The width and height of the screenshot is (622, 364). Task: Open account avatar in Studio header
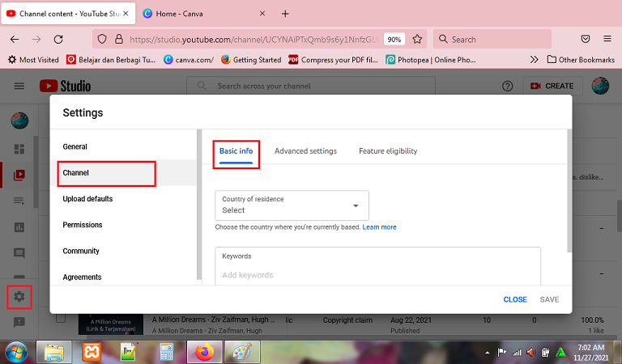[600, 86]
